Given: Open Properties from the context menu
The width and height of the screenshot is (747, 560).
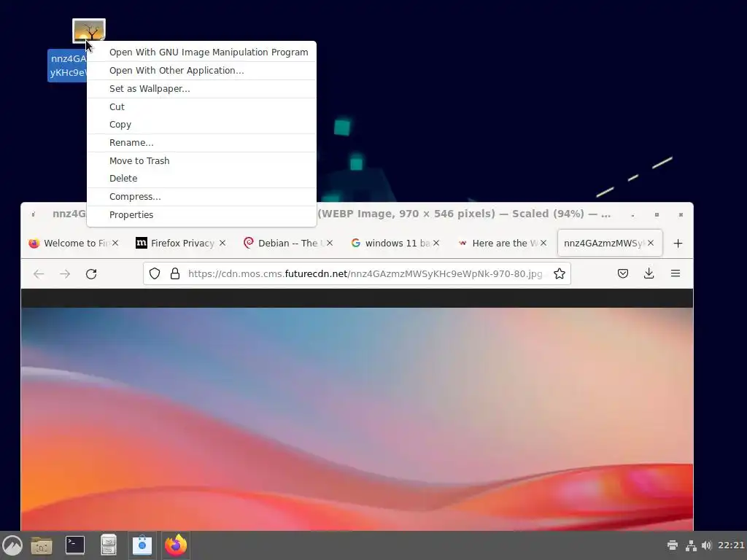Looking at the screenshot, I should [201, 215].
